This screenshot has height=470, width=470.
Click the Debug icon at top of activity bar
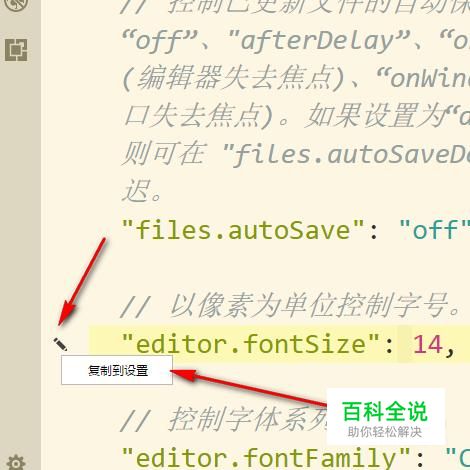(x=16, y=4)
